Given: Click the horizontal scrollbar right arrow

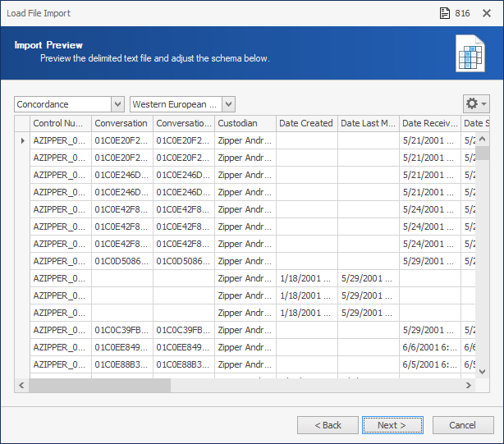Looking at the screenshot, I should click(469, 385).
